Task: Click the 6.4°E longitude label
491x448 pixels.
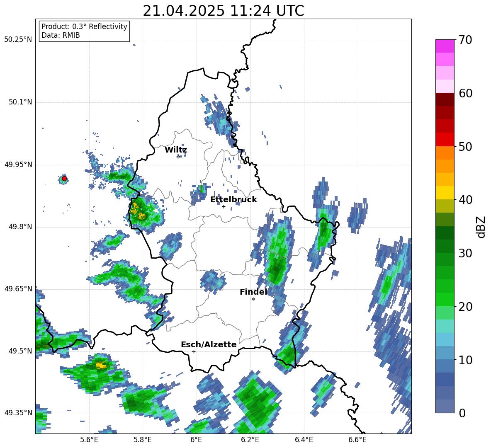Action: click(x=304, y=440)
